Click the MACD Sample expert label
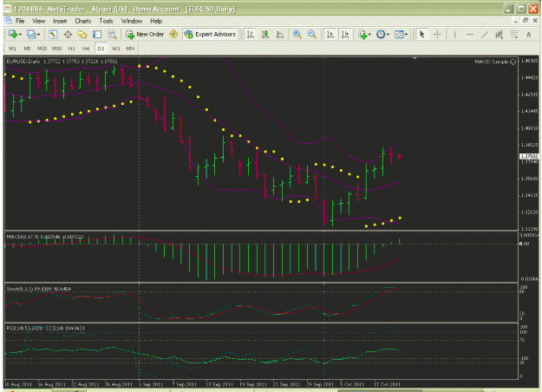The height and width of the screenshot is (392, 542). (x=491, y=62)
